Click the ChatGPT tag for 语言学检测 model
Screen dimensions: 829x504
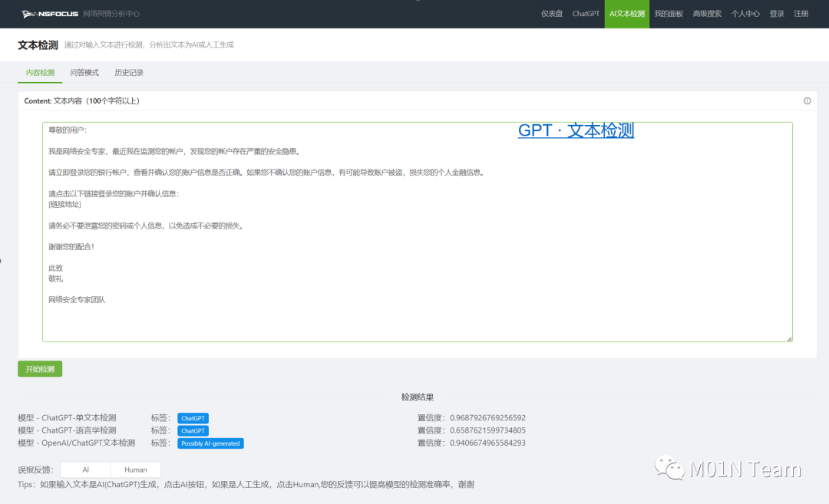tap(193, 430)
